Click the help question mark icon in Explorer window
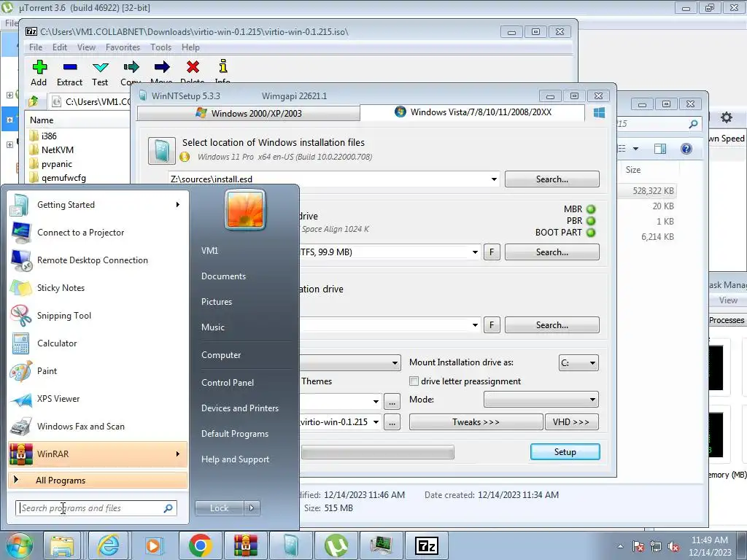Image resolution: width=747 pixels, height=560 pixels. 686,149
